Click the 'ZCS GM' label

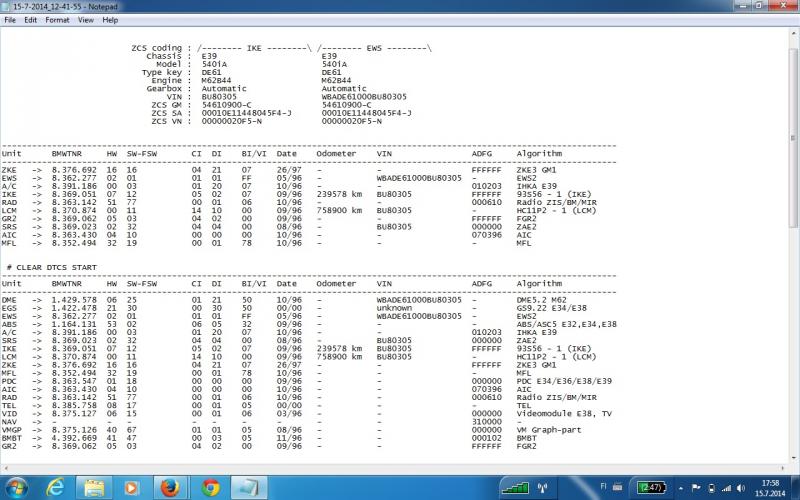click(x=166, y=105)
